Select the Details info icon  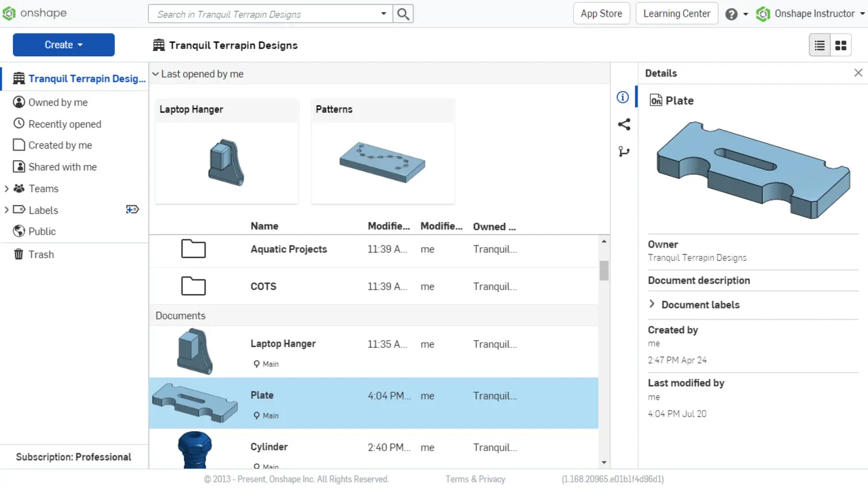623,97
